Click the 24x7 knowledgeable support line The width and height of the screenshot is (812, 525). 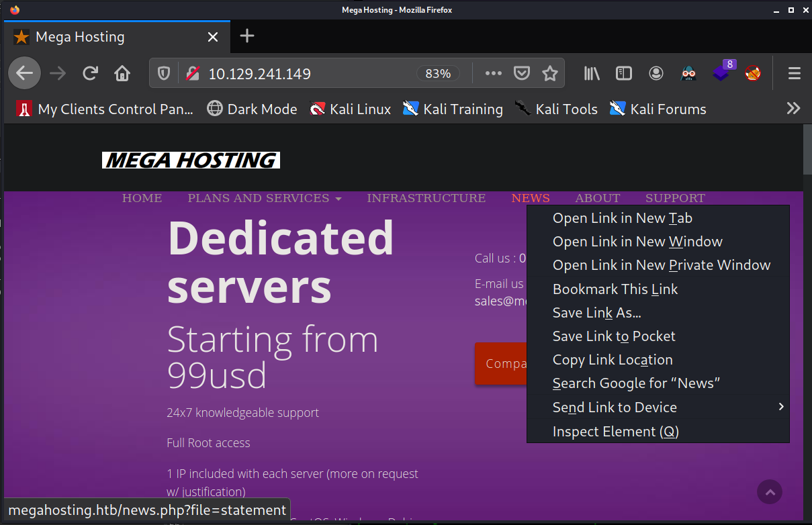[x=242, y=412]
